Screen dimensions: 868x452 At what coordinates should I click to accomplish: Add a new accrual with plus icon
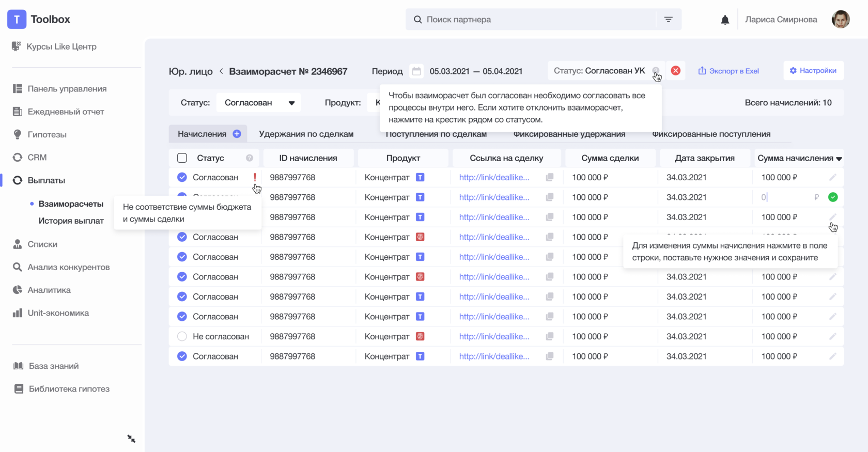(x=237, y=134)
